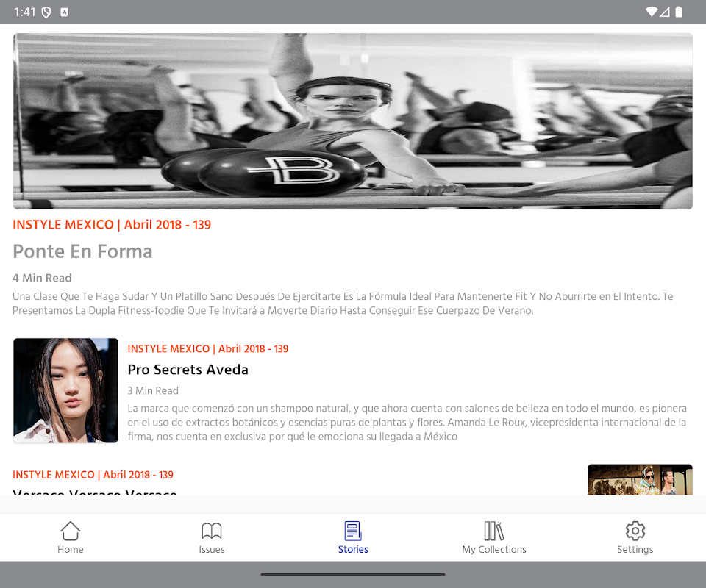
Task: Tap the '4 Min Read' label
Action: click(42, 278)
